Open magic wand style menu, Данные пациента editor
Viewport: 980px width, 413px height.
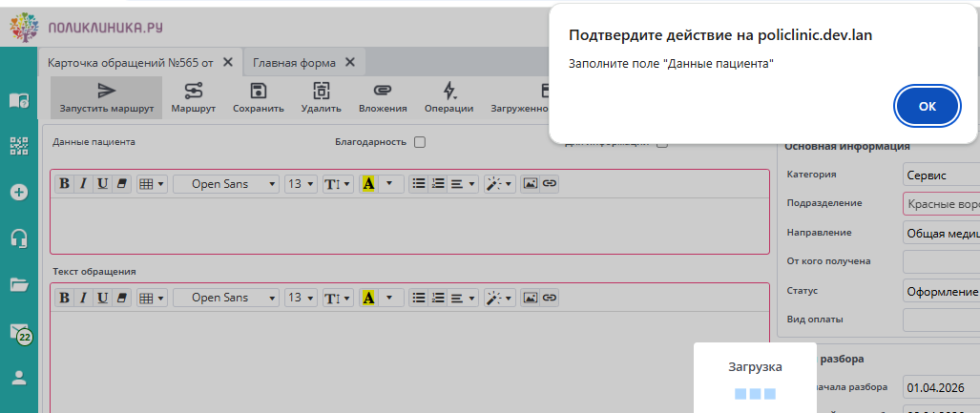[499, 184]
